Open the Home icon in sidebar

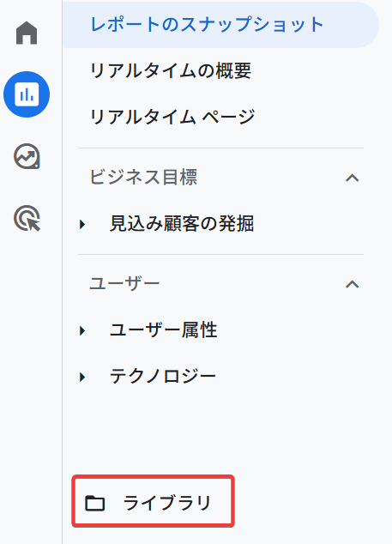27,33
